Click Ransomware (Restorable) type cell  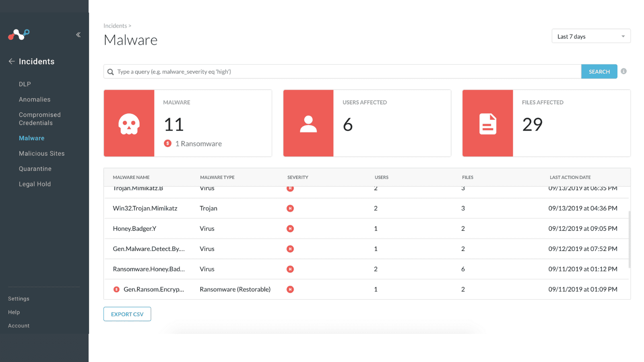(235, 289)
